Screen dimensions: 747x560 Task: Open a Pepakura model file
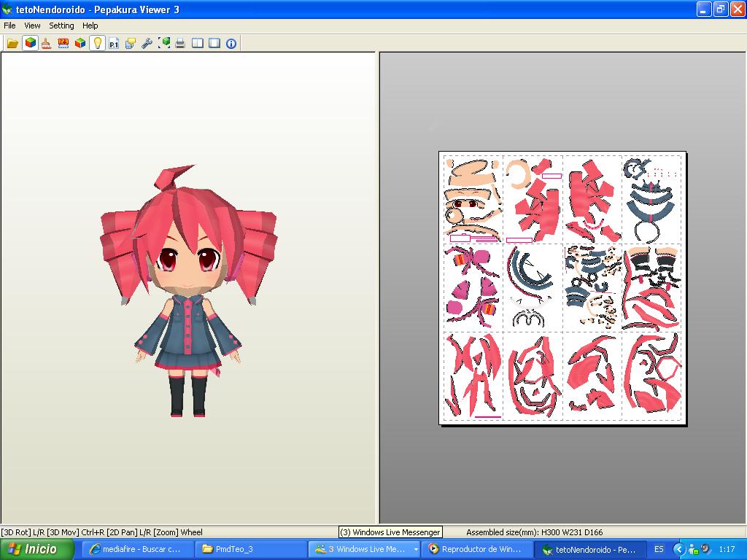click(x=11, y=43)
